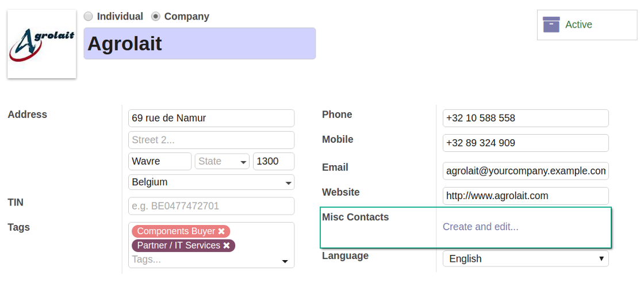
Task: Click the Wavre city field
Action: [160, 162]
